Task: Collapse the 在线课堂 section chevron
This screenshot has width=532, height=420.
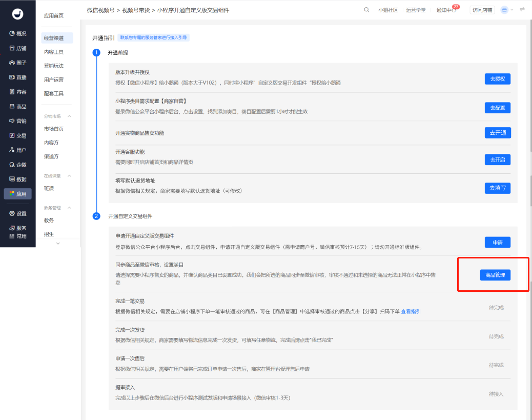Action: coord(69,176)
